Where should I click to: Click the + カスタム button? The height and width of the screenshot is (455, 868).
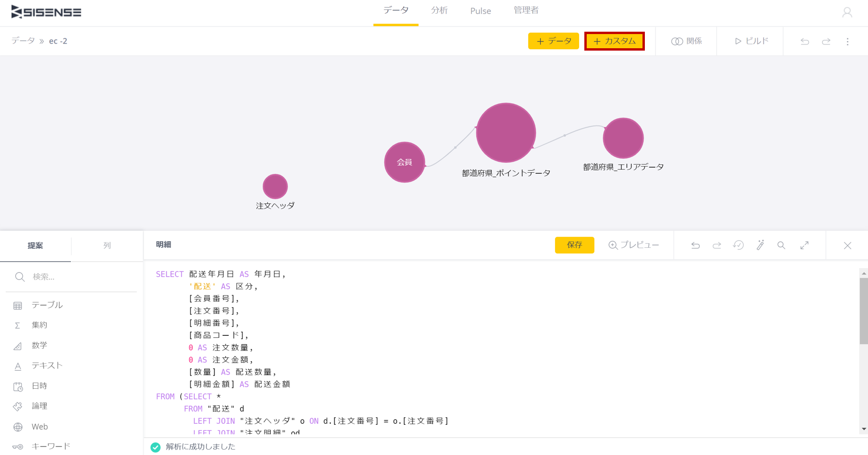(614, 41)
